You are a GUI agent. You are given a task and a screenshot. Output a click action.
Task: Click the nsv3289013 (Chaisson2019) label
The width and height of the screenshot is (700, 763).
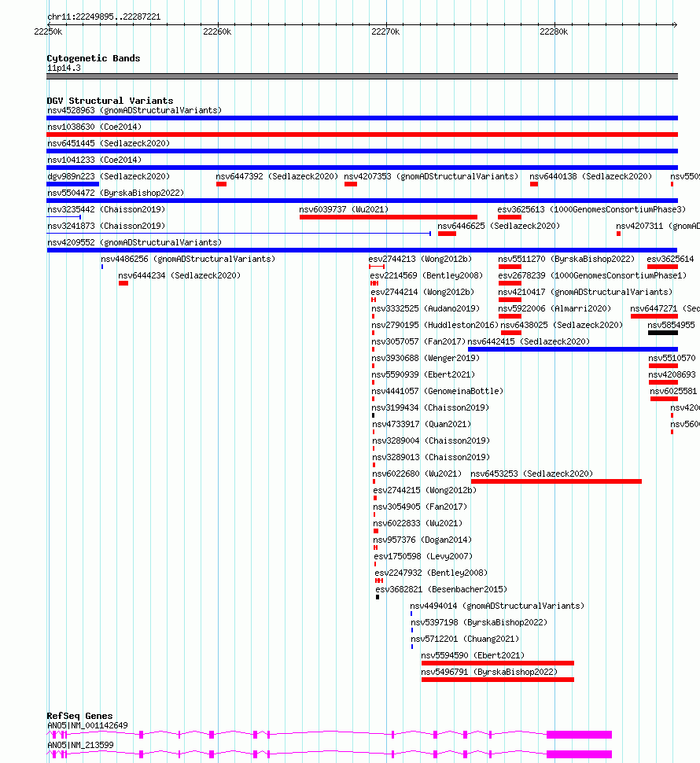431,458
